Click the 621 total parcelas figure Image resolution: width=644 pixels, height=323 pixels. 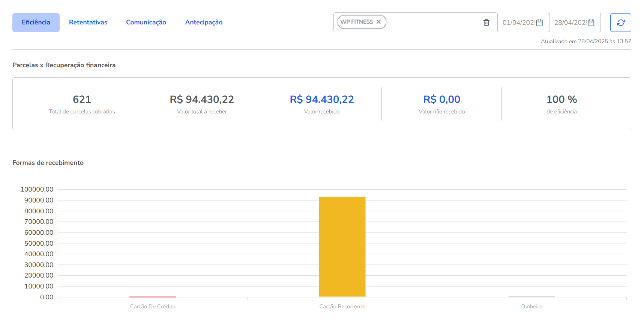[x=82, y=100]
